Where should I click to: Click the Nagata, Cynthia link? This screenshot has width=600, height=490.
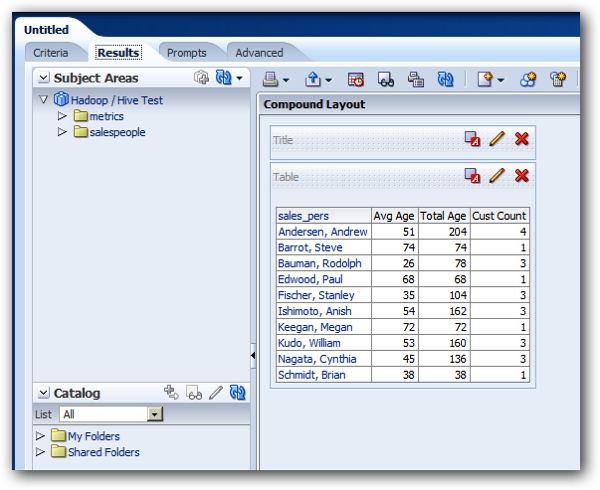(x=317, y=359)
